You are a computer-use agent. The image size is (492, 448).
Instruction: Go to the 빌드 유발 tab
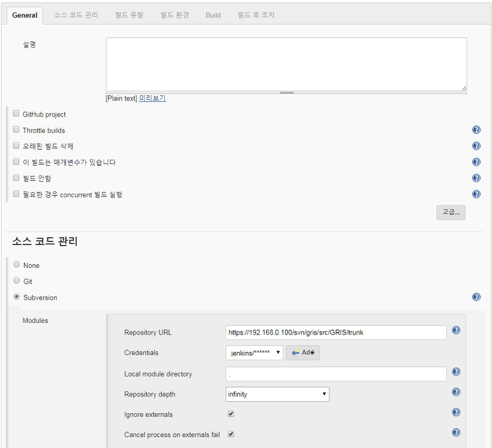click(x=129, y=15)
